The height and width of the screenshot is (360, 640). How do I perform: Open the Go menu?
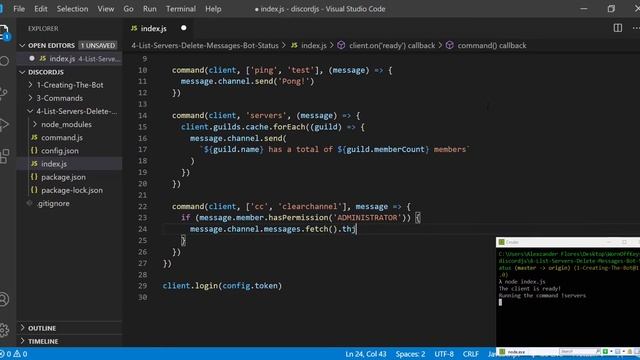click(128, 9)
